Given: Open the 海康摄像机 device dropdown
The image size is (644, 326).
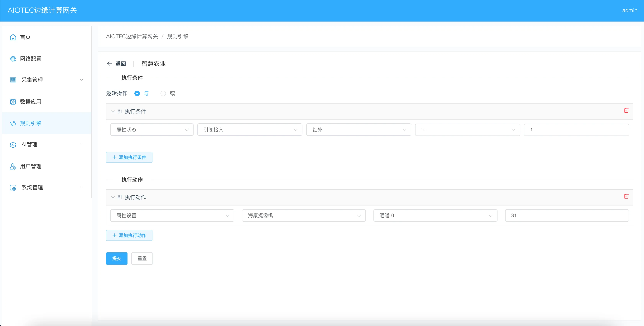Looking at the screenshot, I should [x=304, y=216].
